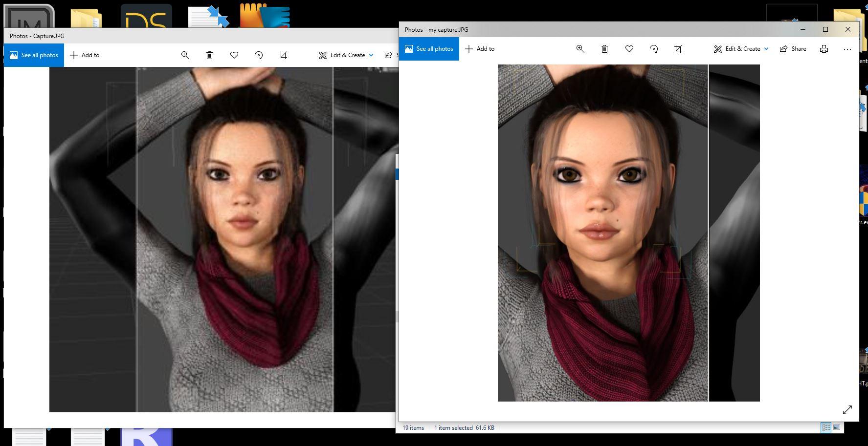The width and height of the screenshot is (868, 446).
Task: Switch File Explorer to details view
Action: 826,427
